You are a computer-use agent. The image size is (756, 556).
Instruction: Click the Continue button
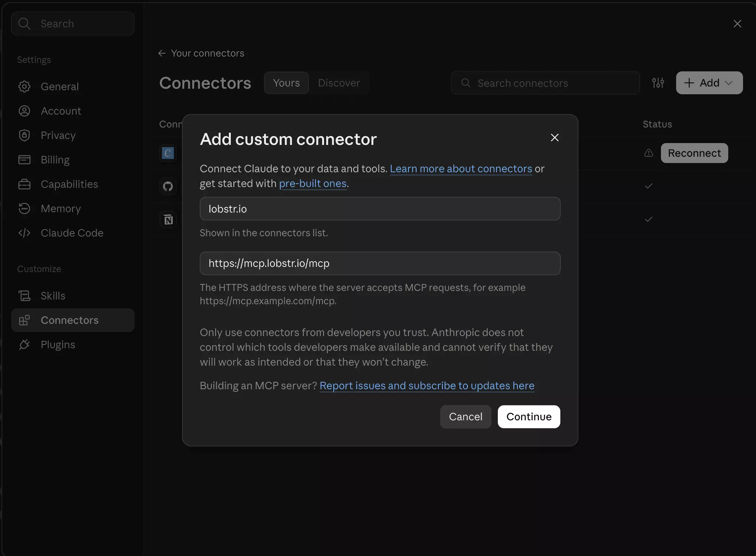(x=529, y=417)
